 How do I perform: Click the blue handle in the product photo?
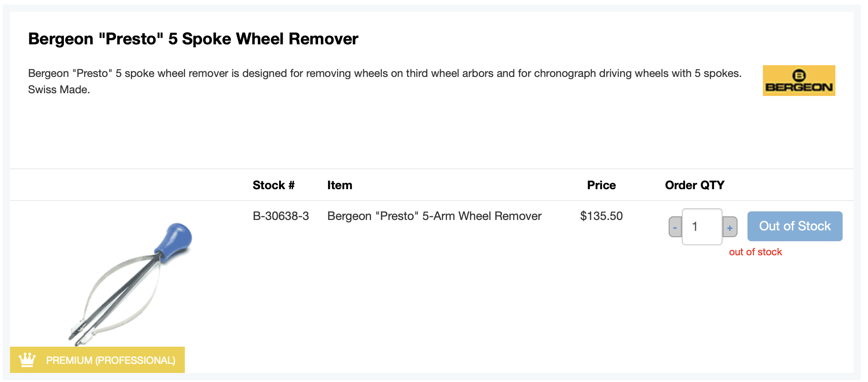tap(175, 240)
